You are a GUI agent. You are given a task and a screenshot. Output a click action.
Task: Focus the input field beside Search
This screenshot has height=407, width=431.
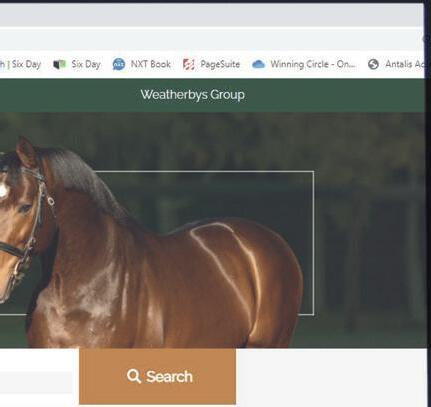(36, 383)
